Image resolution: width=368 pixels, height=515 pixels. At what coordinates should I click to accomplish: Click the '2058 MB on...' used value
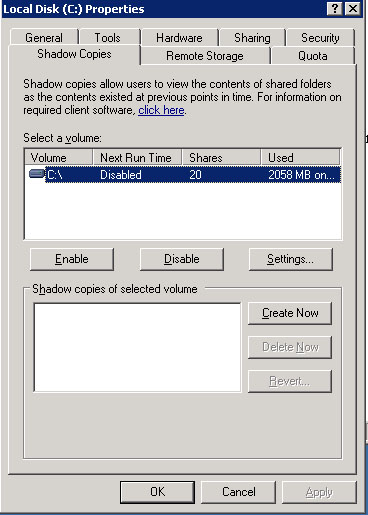(301, 175)
